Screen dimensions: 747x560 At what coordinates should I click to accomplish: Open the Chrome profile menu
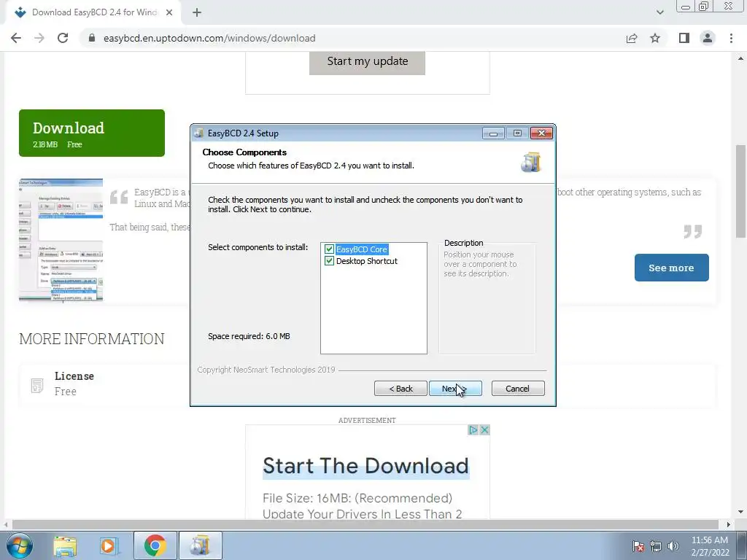coord(708,38)
